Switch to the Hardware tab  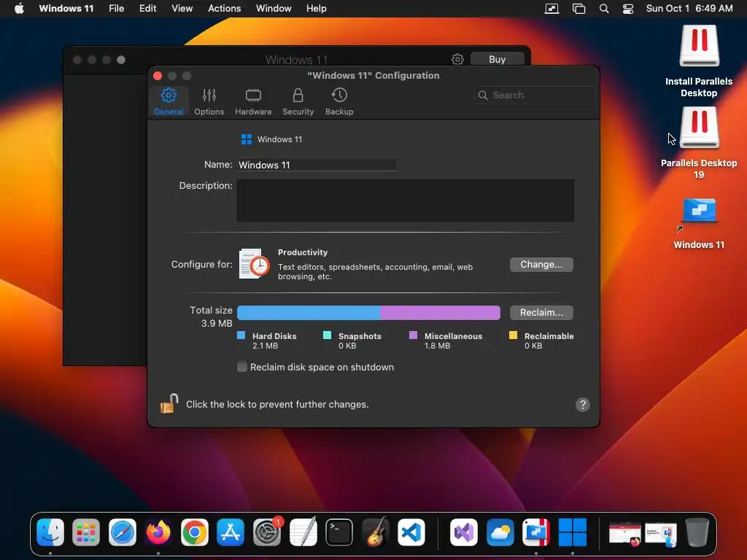point(253,101)
